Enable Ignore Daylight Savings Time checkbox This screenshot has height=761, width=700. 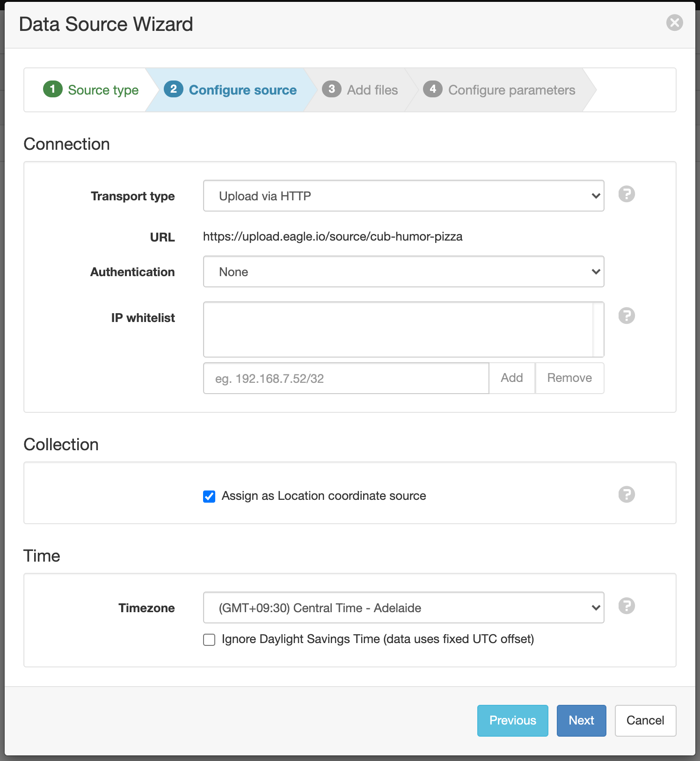pos(209,639)
